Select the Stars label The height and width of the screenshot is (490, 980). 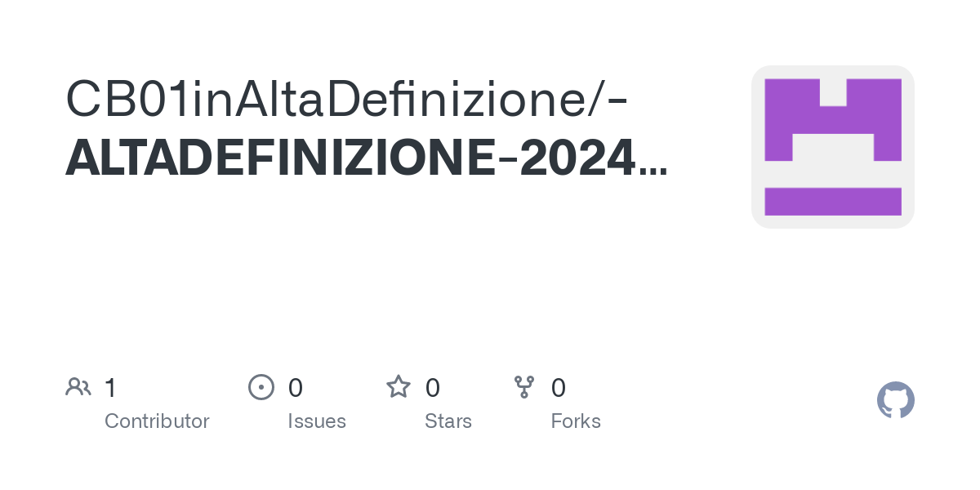point(448,421)
